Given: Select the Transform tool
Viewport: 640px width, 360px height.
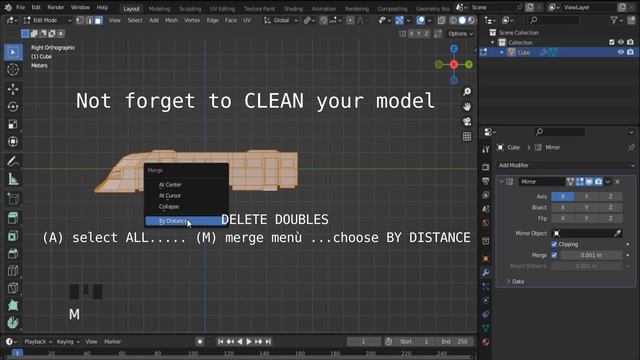Looking at the screenshot, I should point(13,142).
